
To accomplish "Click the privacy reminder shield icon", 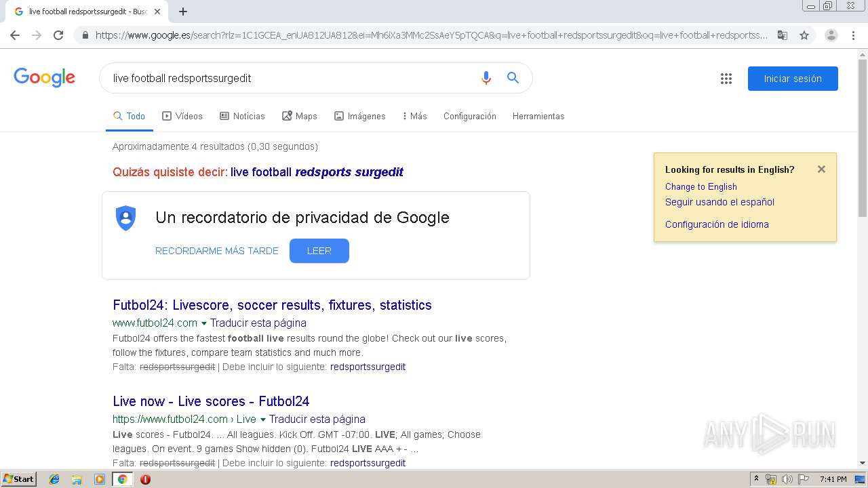I will pyautogui.click(x=126, y=218).
